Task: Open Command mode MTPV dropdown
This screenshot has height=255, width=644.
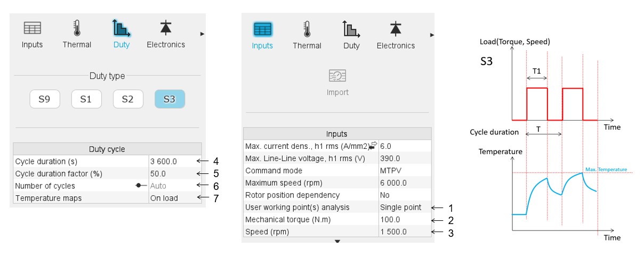Action: [x=404, y=171]
